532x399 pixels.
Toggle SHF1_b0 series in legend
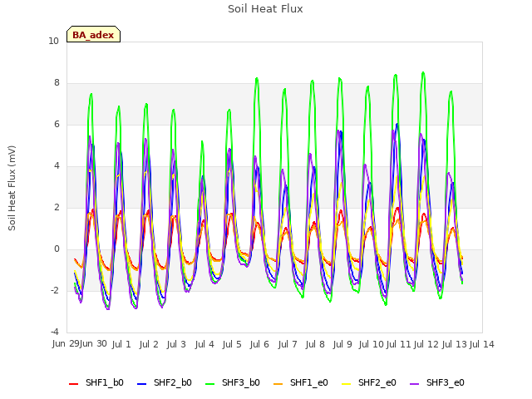[96, 382]
